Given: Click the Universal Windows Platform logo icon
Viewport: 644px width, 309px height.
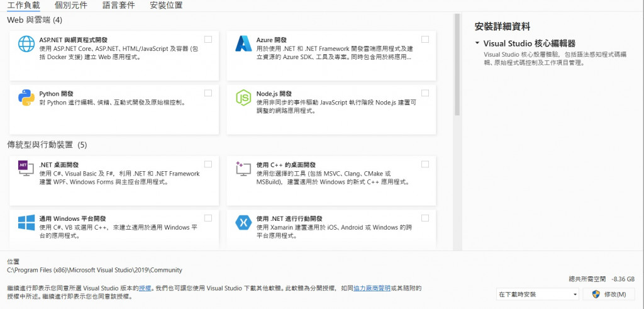Looking at the screenshot, I should [26, 222].
